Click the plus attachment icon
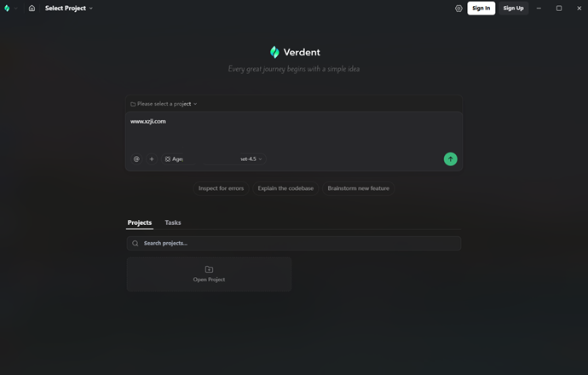Screen dimensions: 588x375 click(152, 159)
